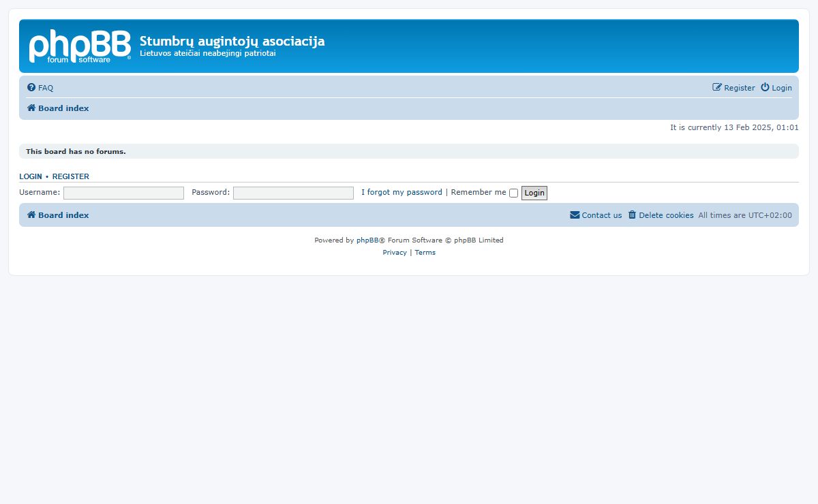Click the 'Stumbrų augintojų asociacija' site title
The width and height of the screenshot is (818, 504).
click(232, 42)
